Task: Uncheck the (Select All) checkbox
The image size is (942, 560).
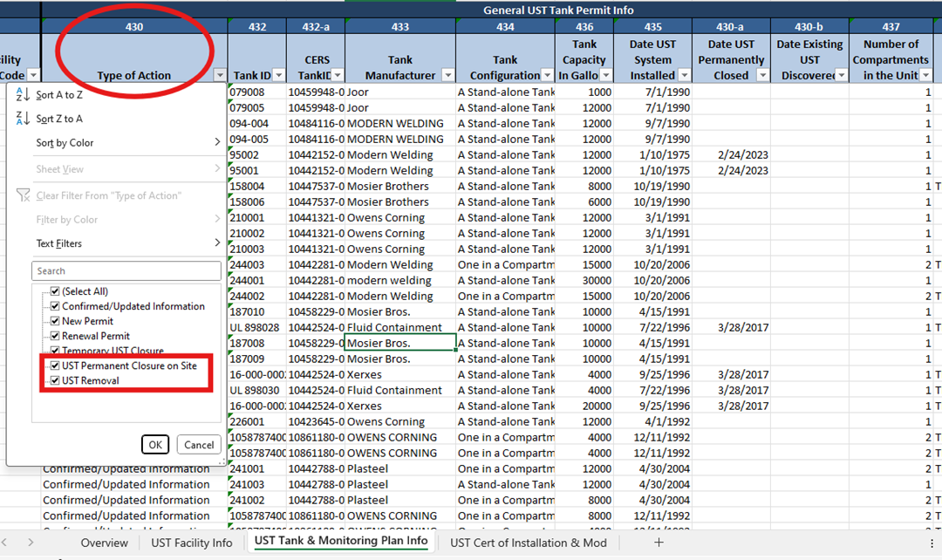Action: coord(55,291)
